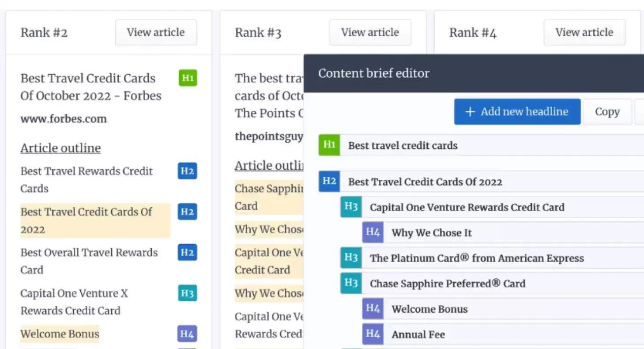Click highlighted Best Travel Credit Cards Of 2022 in Rank #2
This screenshot has height=349, width=644.
click(95, 220)
